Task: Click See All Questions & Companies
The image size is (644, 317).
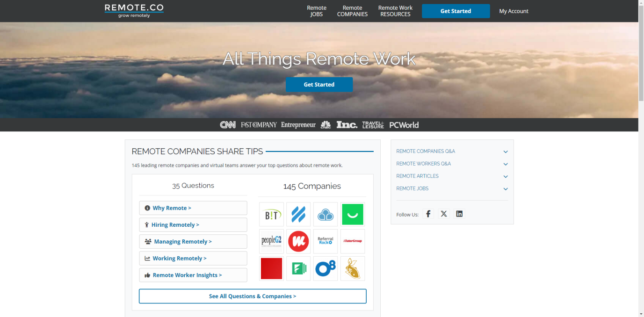Action: 253,296
